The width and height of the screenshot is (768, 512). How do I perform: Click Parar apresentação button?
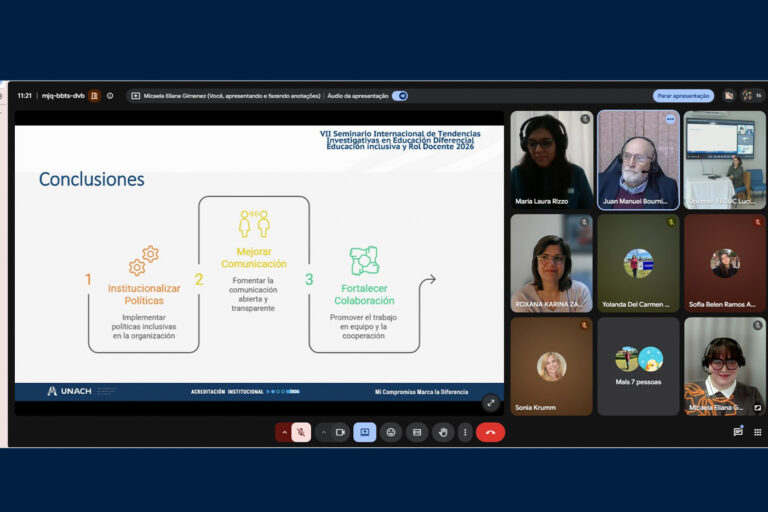coord(683,96)
